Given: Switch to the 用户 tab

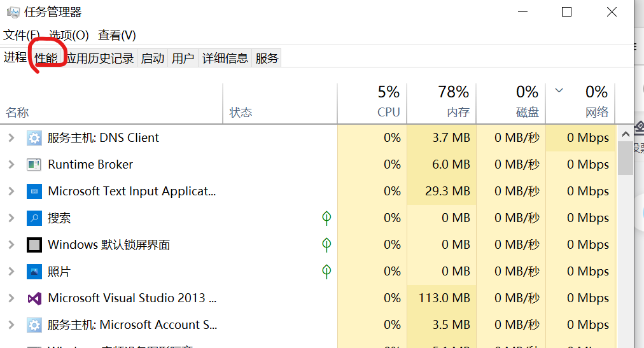Looking at the screenshot, I should (183, 59).
